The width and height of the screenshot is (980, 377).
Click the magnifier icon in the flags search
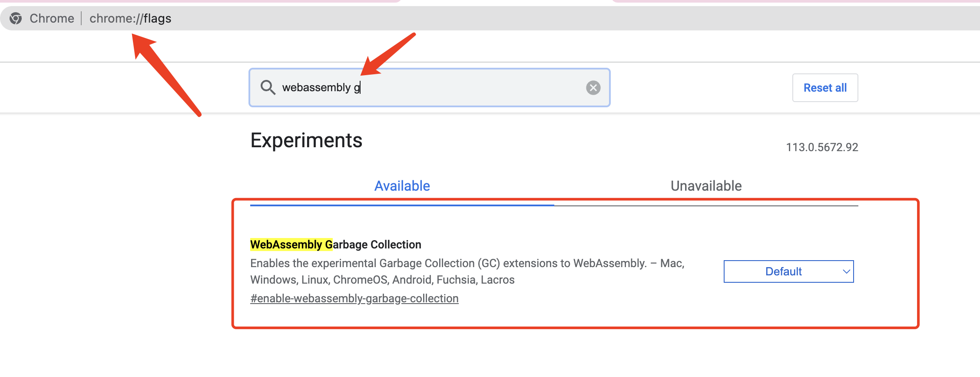tap(268, 87)
